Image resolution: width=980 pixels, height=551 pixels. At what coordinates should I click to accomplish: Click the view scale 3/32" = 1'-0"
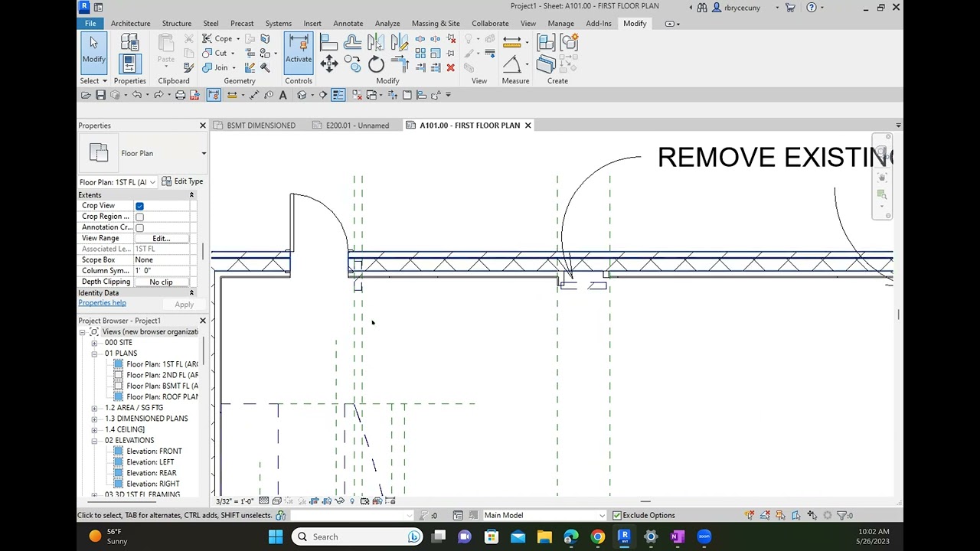[x=234, y=502]
